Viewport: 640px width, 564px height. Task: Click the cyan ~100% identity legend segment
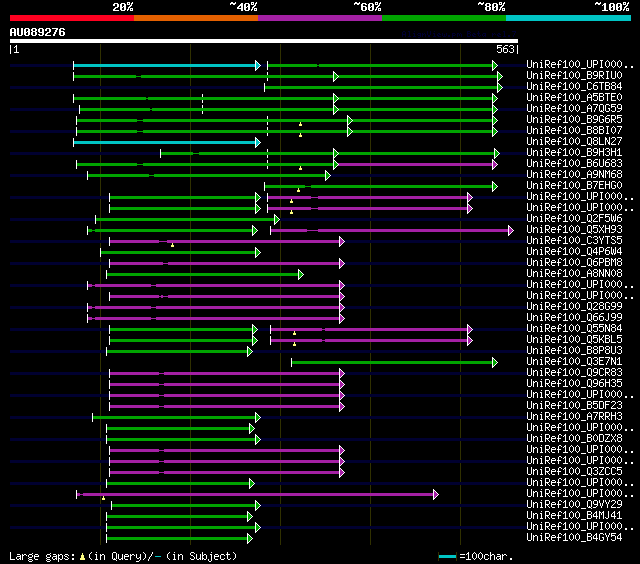[x=569, y=18]
